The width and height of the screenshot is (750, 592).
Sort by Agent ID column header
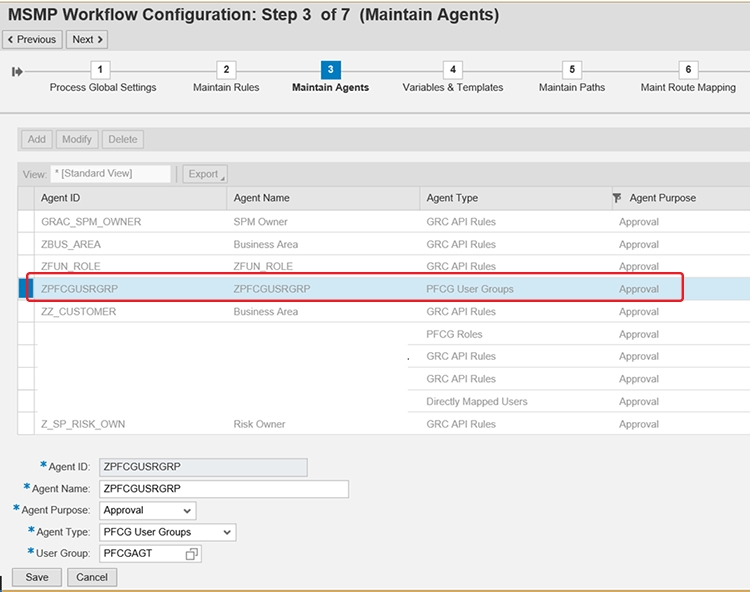(130, 198)
